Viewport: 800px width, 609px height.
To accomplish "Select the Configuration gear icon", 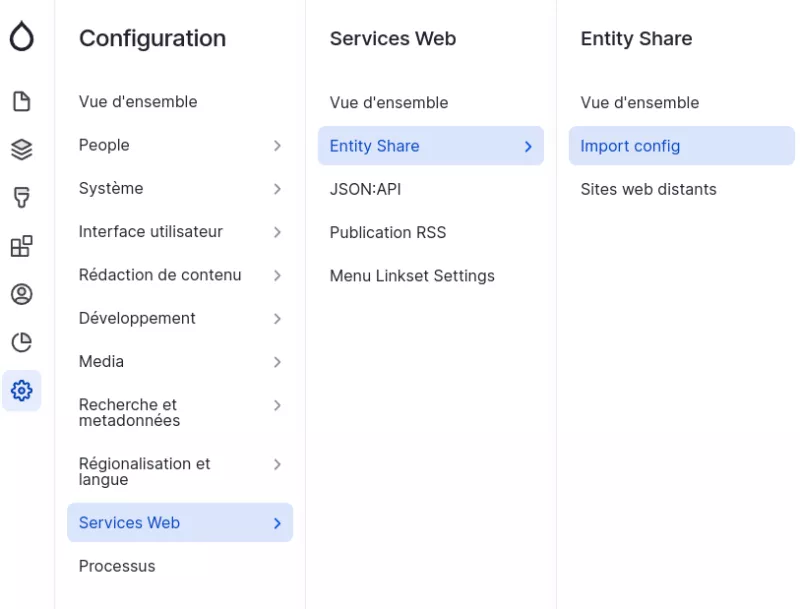I will 21,391.
